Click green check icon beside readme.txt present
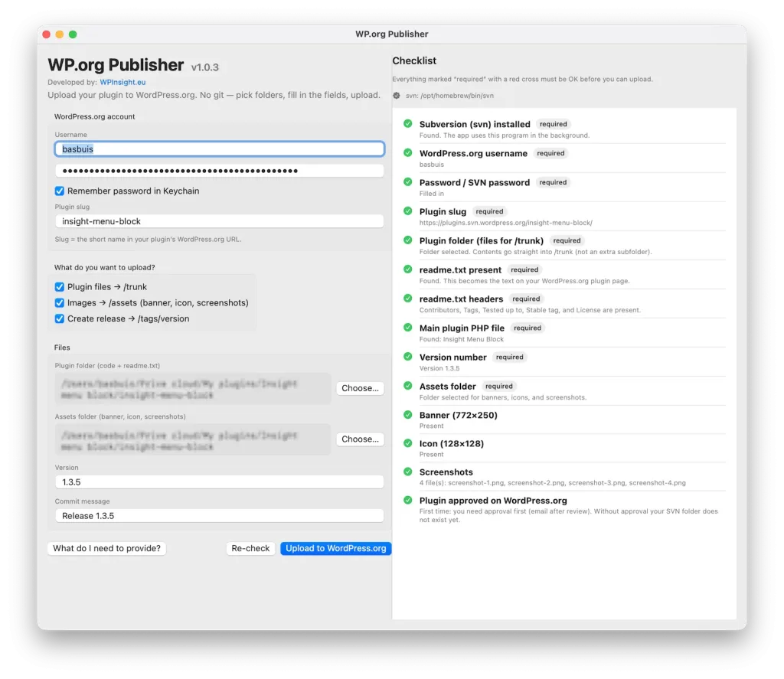Image resolution: width=784 pixels, height=679 pixels. pos(408,269)
